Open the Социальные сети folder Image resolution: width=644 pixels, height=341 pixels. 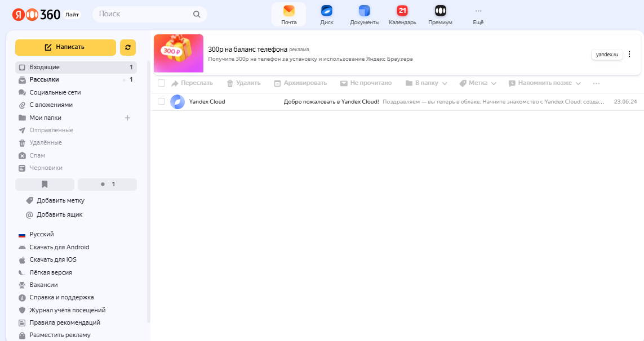tap(76, 92)
